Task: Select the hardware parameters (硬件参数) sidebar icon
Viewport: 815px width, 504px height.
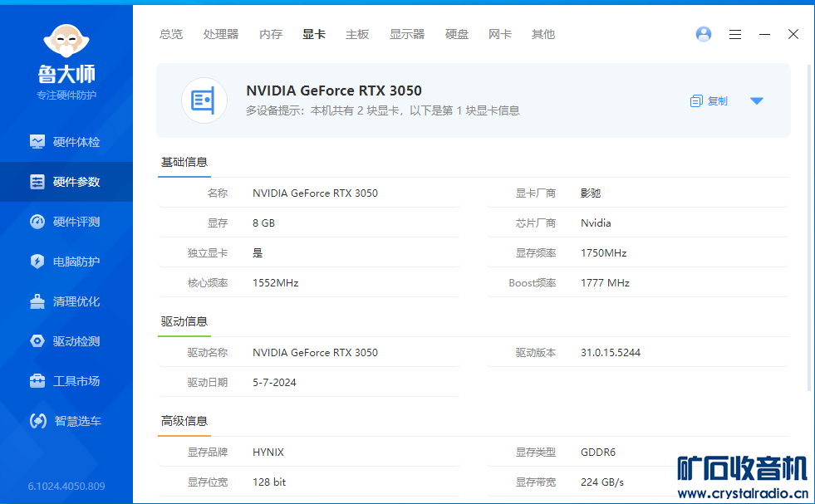Action: coord(37,182)
